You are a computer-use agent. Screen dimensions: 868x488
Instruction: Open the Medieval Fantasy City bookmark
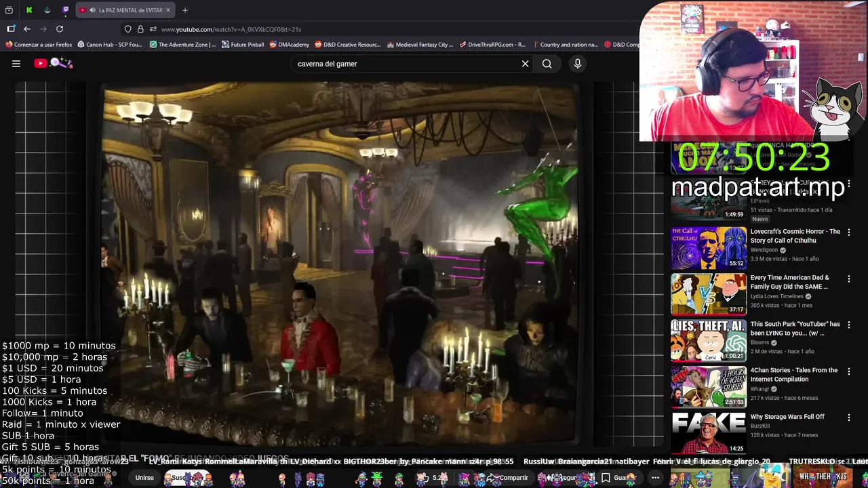tap(420, 45)
